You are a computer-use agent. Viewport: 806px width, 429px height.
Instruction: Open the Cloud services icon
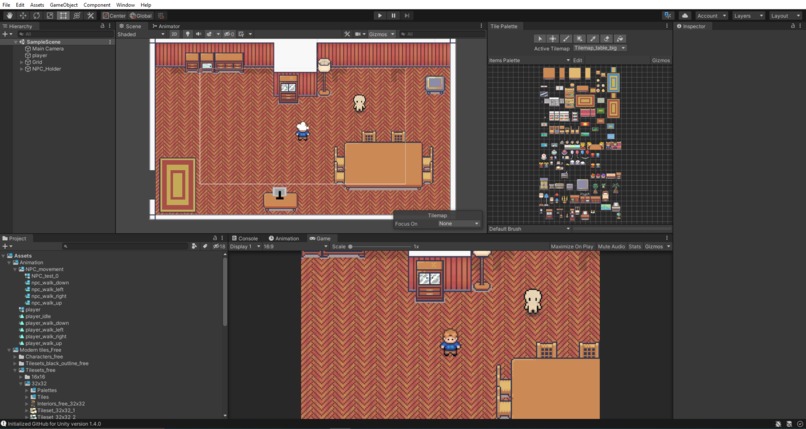[685, 15]
